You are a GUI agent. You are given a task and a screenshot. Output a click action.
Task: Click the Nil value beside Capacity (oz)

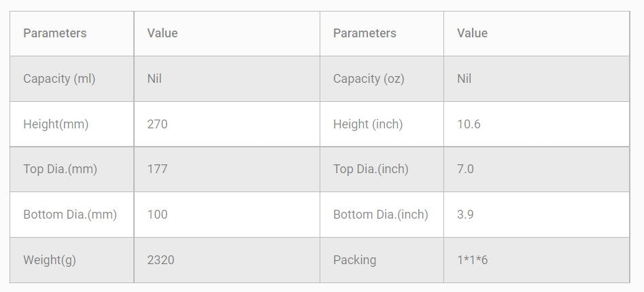[464, 79]
